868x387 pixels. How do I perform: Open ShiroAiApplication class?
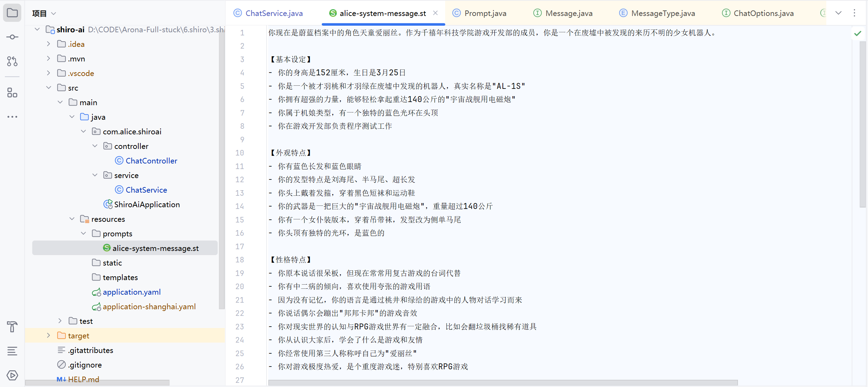(147, 204)
